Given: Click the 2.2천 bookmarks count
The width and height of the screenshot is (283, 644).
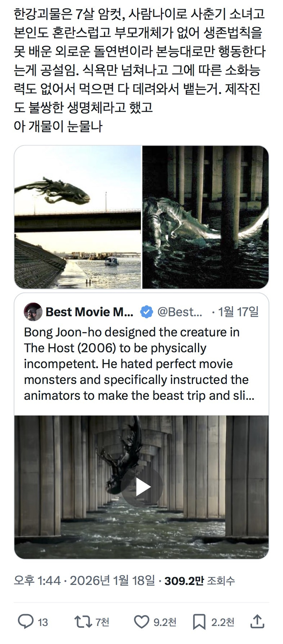Looking at the screenshot, I should coord(223,622).
